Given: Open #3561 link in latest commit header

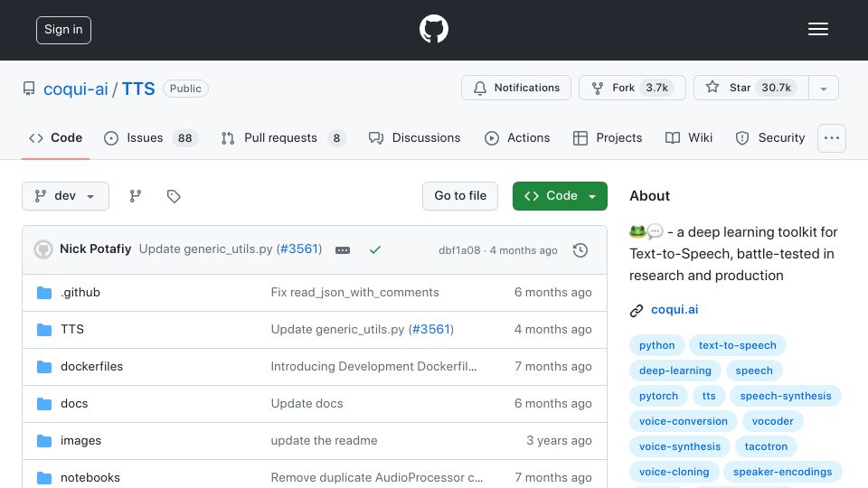Looking at the screenshot, I should pyautogui.click(x=299, y=249).
